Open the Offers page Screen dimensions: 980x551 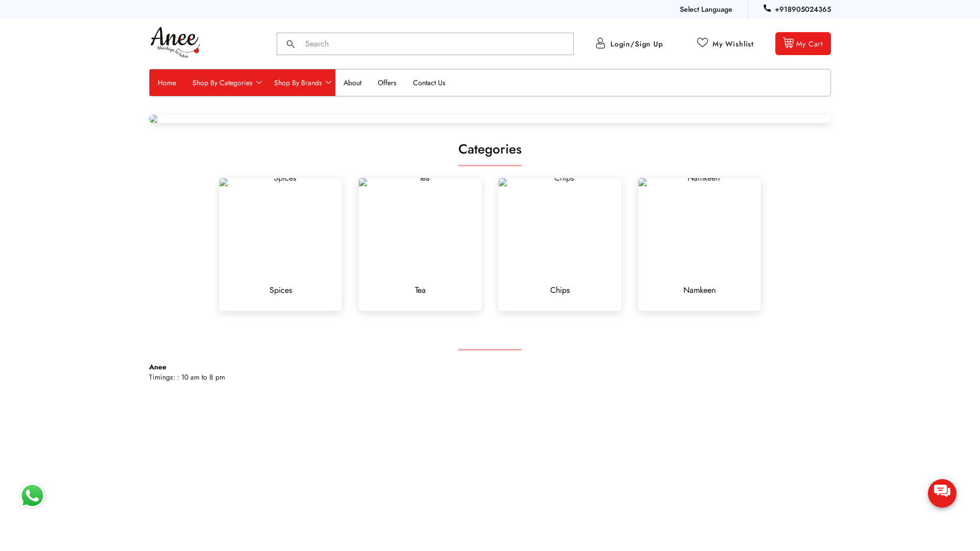(x=386, y=83)
